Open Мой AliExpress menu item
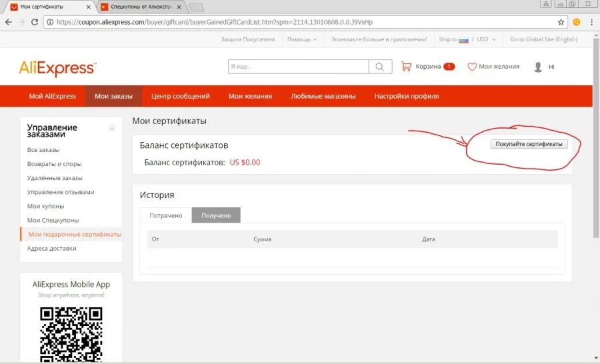600x364 pixels. point(53,97)
